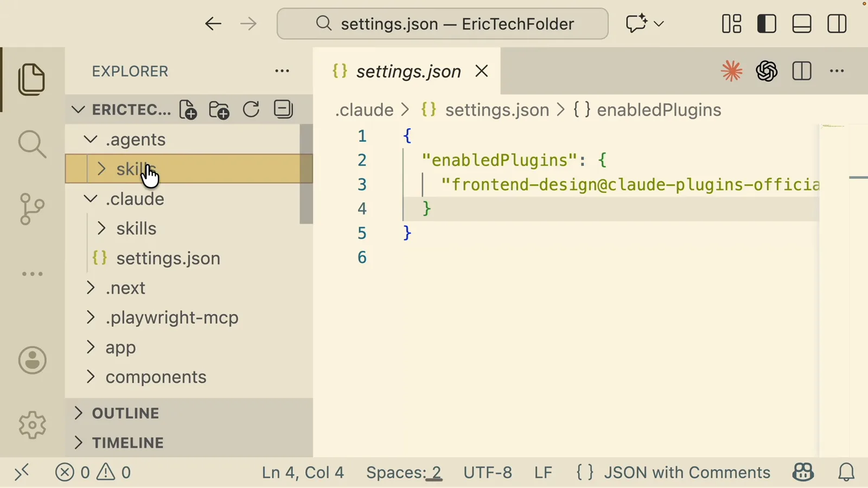Image resolution: width=868 pixels, height=488 pixels.
Task: Open the Explorer view in activity bar
Action: 32,80
